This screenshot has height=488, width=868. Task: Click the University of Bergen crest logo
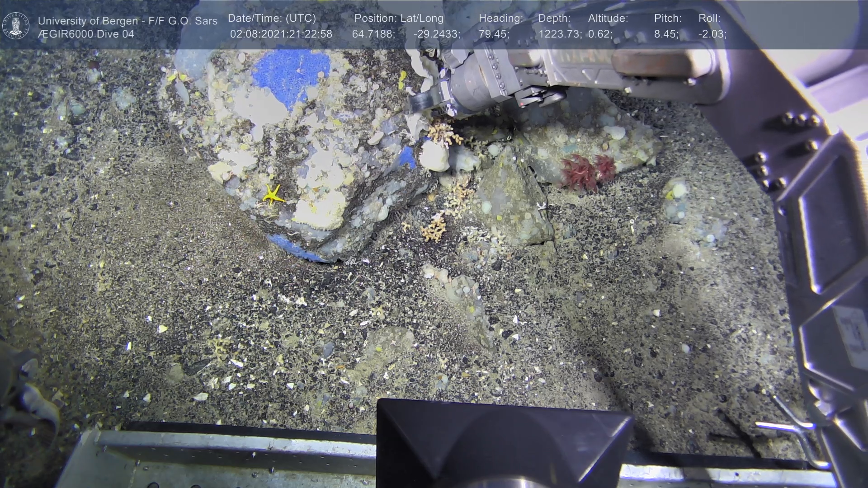click(x=16, y=25)
